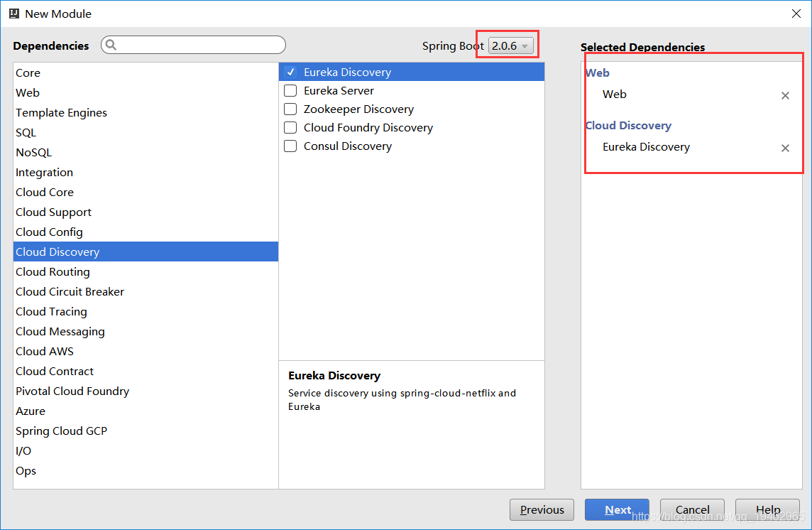Image resolution: width=812 pixels, height=530 pixels.
Task: Select the Cloud Config category
Action: 146,232
